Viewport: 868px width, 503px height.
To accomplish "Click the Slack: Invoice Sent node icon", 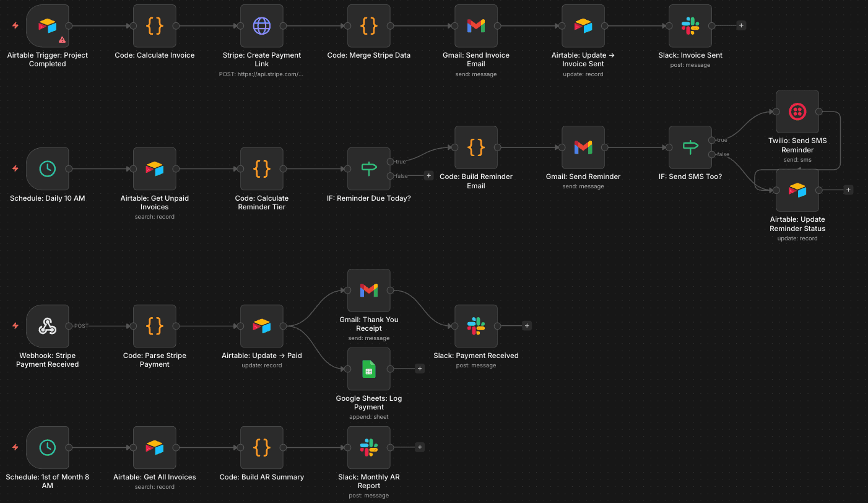I will click(690, 26).
